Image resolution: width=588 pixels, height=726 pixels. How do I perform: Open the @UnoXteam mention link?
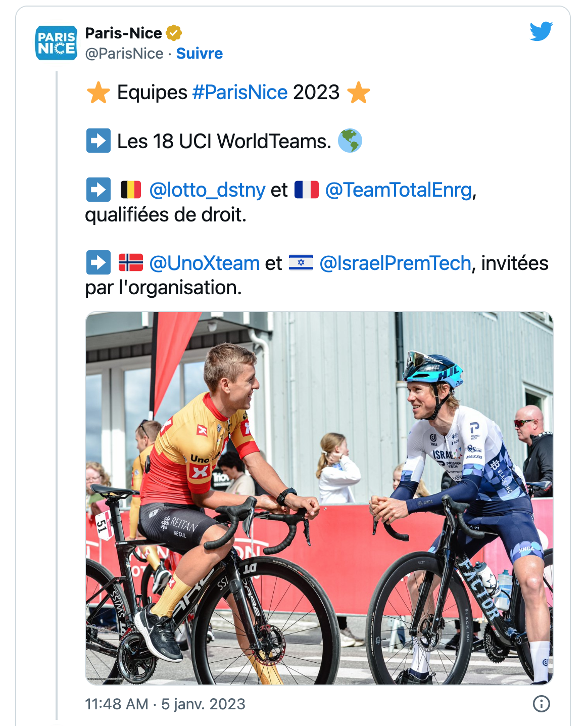click(204, 263)
